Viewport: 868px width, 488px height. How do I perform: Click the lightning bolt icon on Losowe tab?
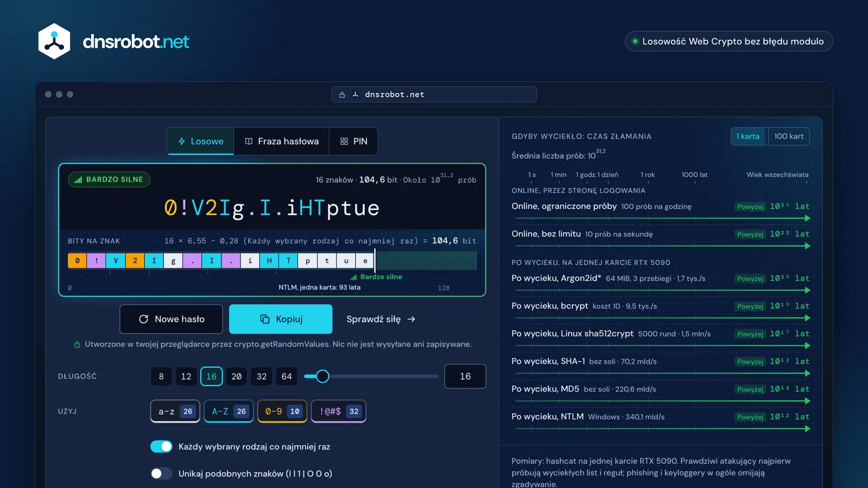(x=182, y=142)
